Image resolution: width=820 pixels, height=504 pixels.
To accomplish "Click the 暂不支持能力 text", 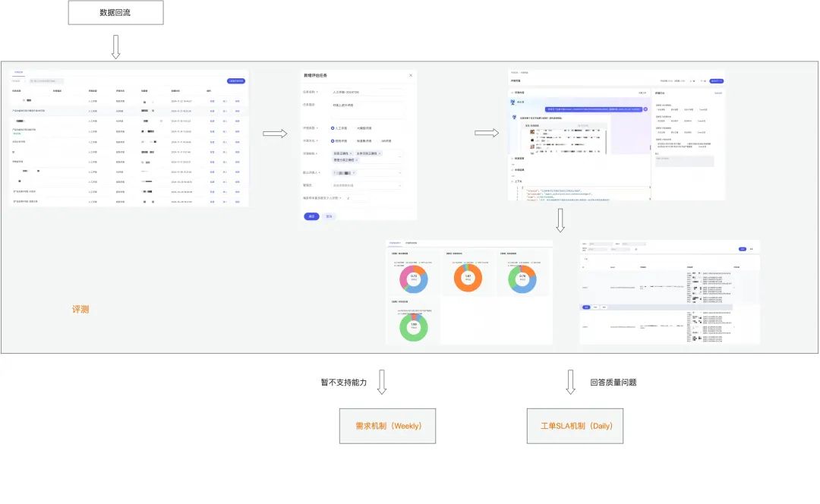I will click(344, 383).
